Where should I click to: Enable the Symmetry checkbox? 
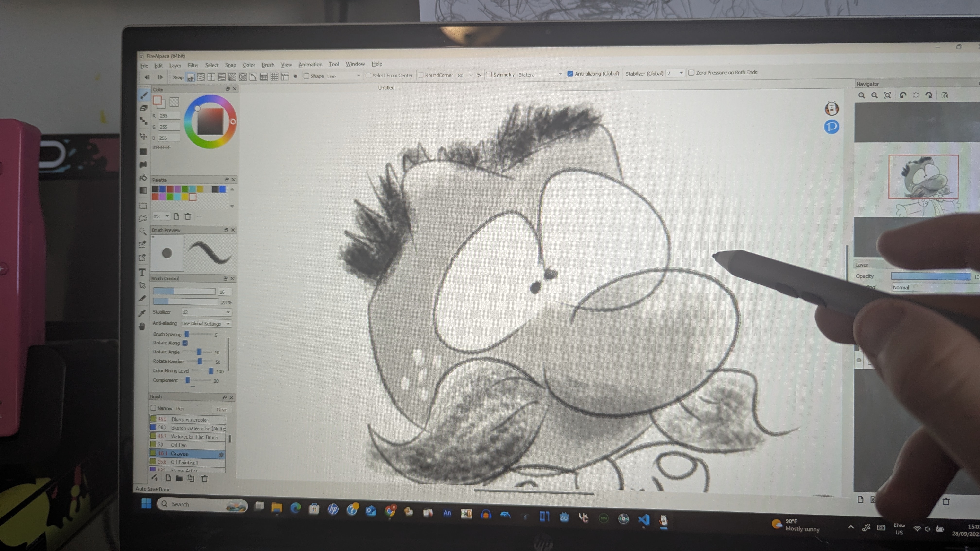[489, 75]
